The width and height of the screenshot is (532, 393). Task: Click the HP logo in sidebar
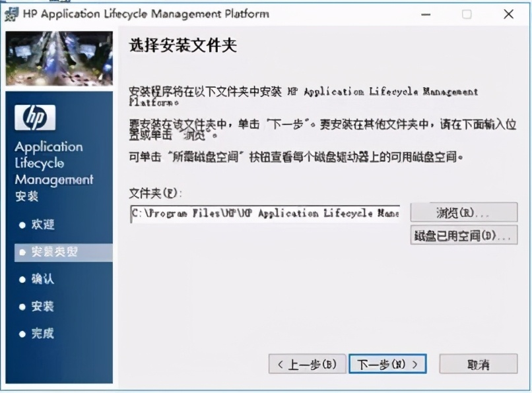(34, 117)
